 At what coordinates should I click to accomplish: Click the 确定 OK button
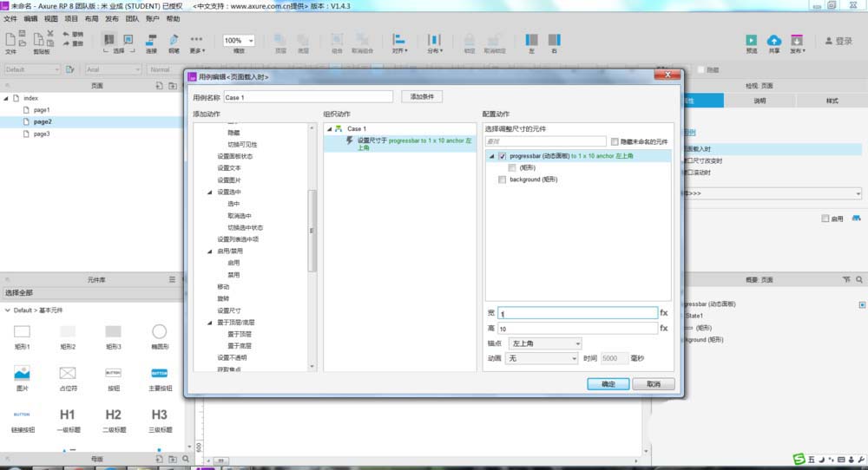point(608,384)
